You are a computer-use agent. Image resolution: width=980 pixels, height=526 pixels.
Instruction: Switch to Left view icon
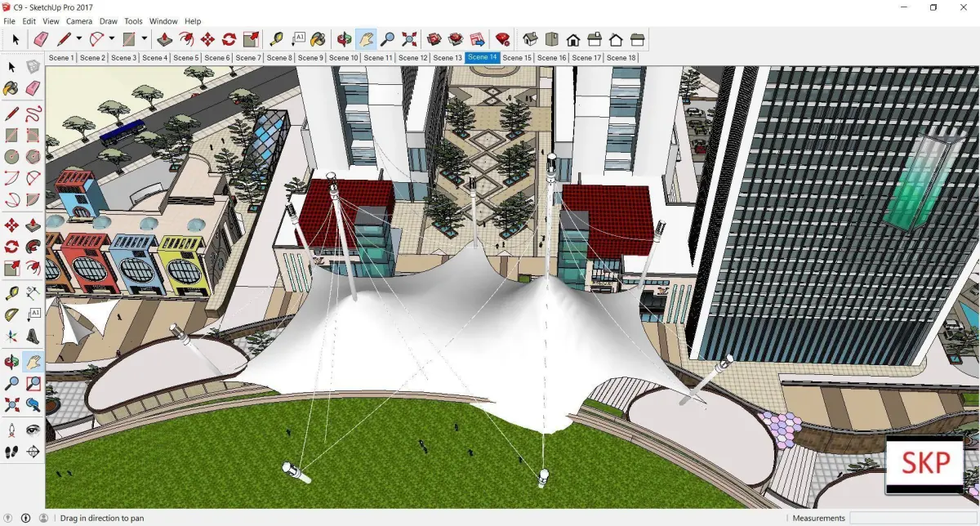(x=638, y=38)
